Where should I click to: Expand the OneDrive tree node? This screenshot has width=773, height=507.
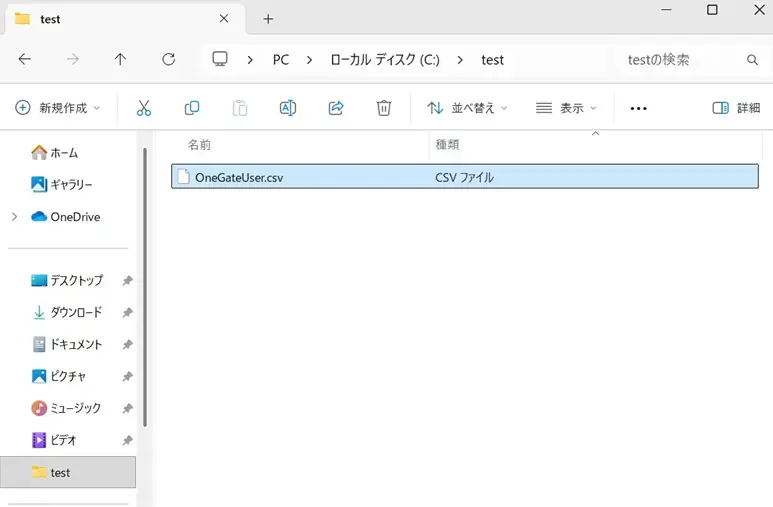pos(14,217)
